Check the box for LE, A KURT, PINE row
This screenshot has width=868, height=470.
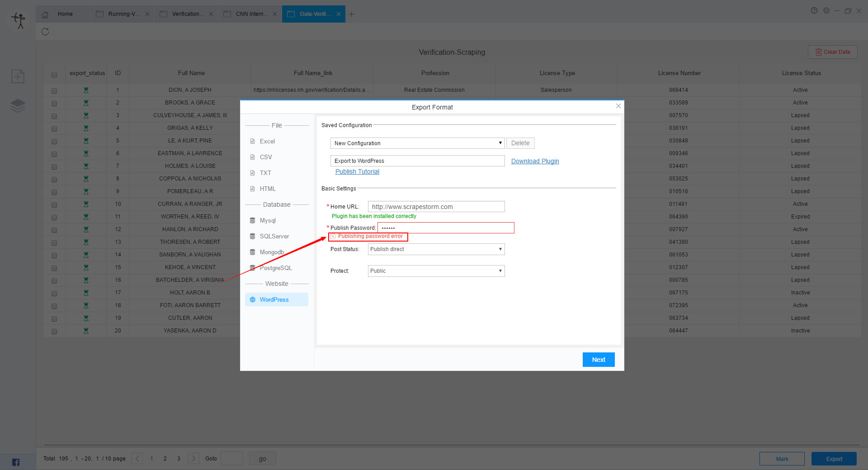(x=54, y=142)
